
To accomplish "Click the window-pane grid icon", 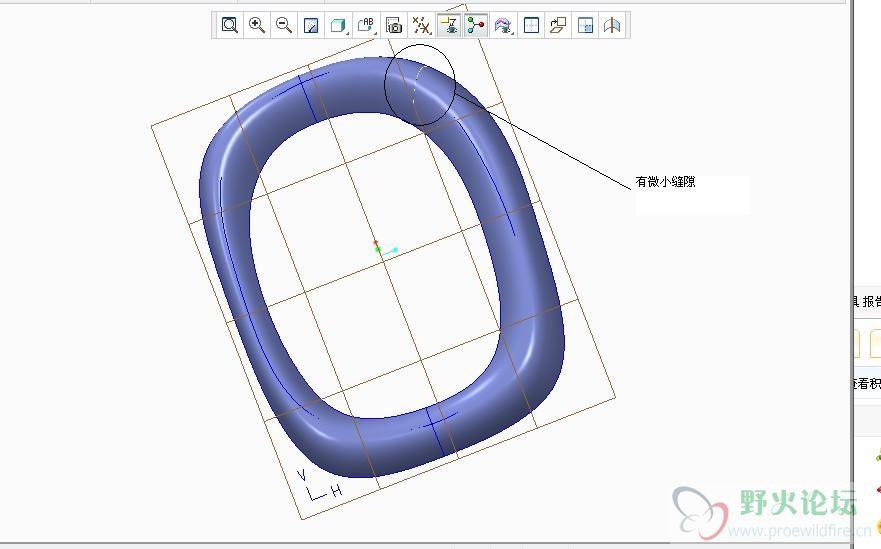I will 585,25.
